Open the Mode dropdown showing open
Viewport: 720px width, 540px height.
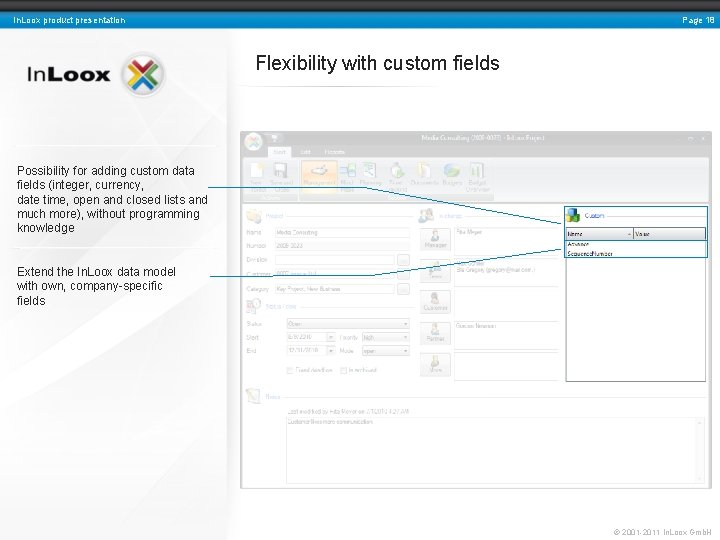[385, 350]
